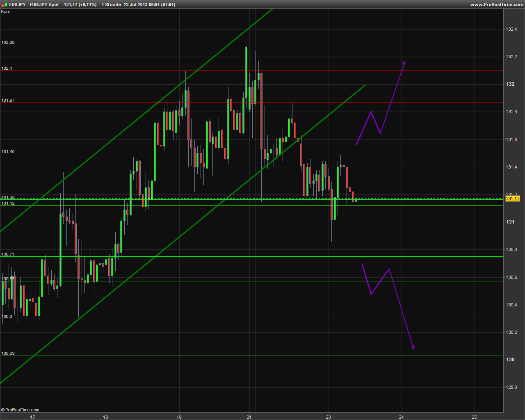Image resolution: width=525 pixels, height=420 pixels.
Task: Click the 131,16 level label
Action: coord(8,197)
